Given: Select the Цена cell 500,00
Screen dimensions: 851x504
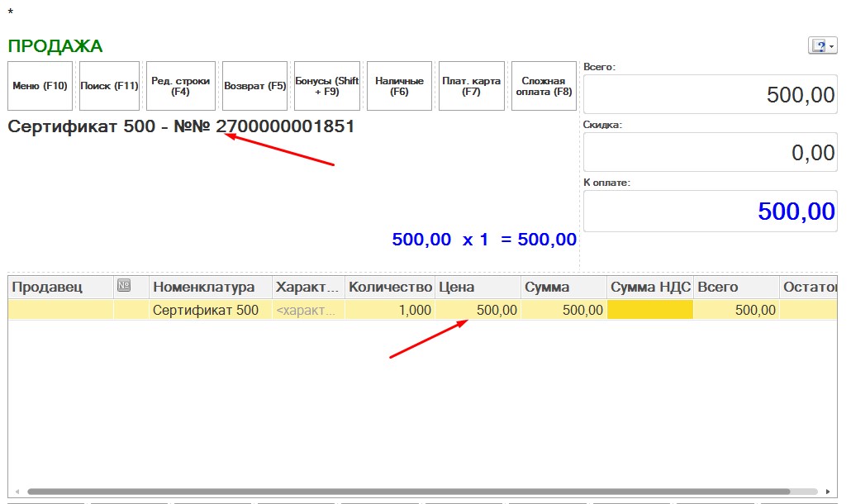Looking at the screenshot, I should [478, 311].
